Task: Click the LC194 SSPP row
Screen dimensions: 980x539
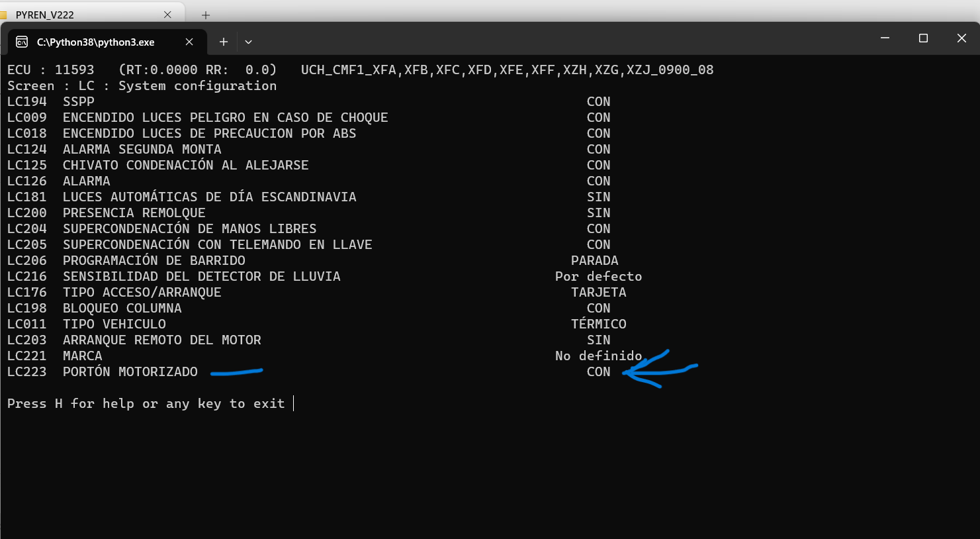Action: pos(309,101)
